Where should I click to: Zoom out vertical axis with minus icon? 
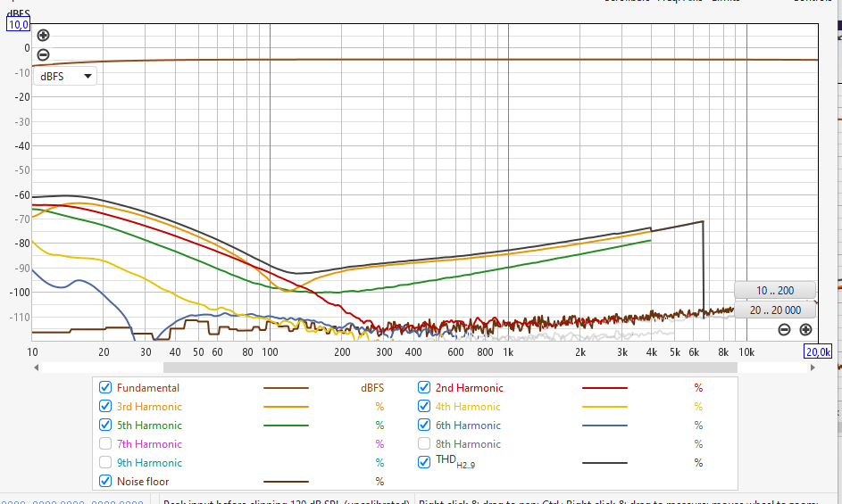[43, 54]
